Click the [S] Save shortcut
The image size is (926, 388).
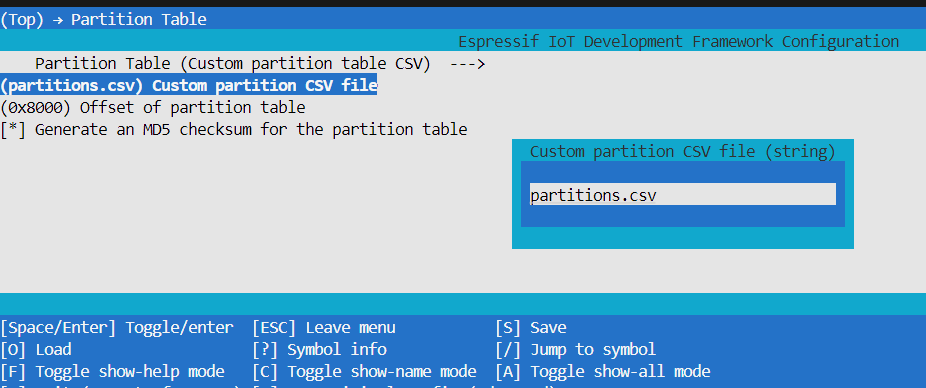(x=531, y=327)
